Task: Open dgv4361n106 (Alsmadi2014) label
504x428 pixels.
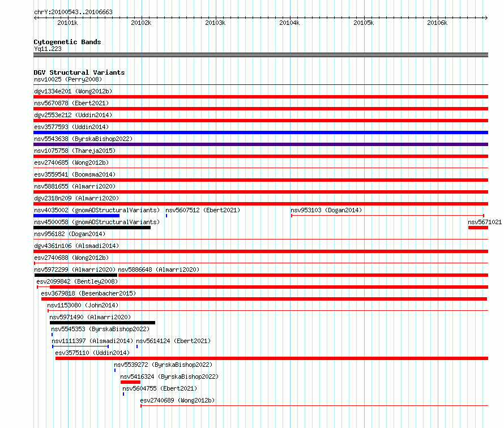Action: (76, 246)
